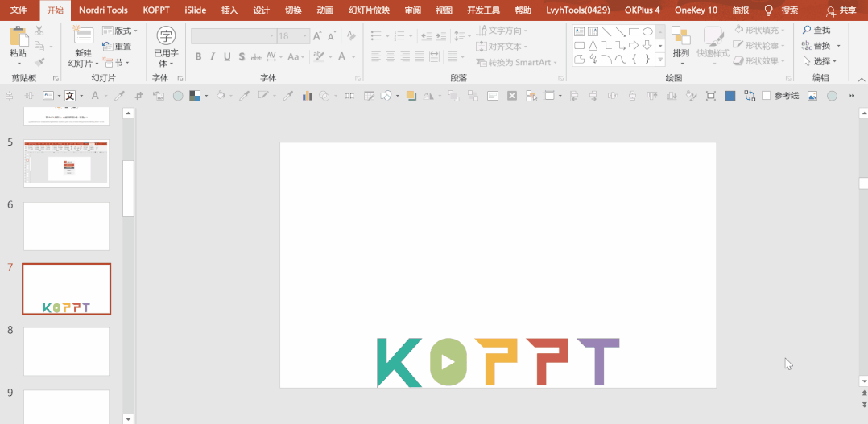Click the yellow square icon in quick toolbar
This screenshot has width=868, height=424.
411,96
